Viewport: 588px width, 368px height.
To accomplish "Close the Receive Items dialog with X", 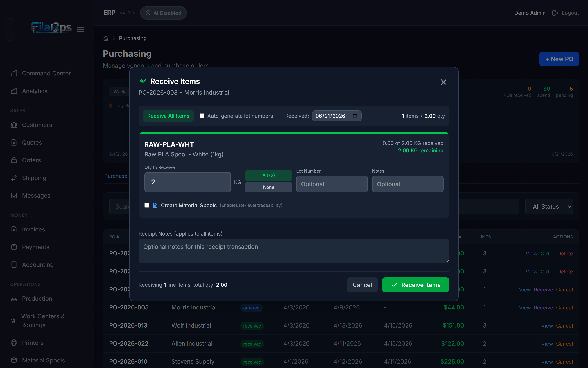I will coord(443,82).
